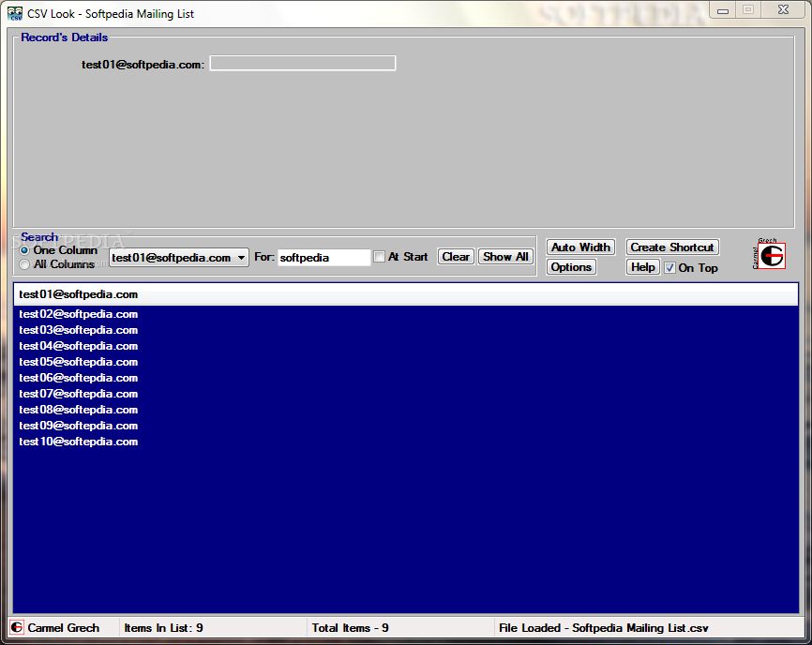Select row test06@softepdia.com
812x645 pixels.
click(405, 378)
